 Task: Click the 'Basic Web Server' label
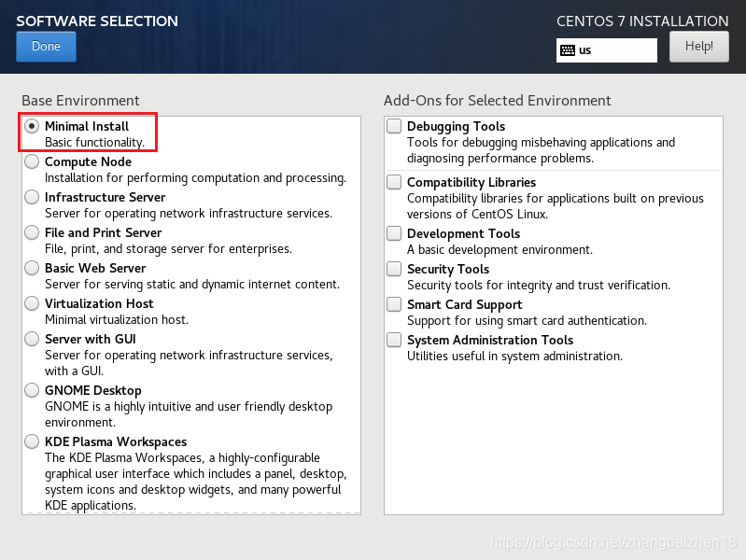95,268
